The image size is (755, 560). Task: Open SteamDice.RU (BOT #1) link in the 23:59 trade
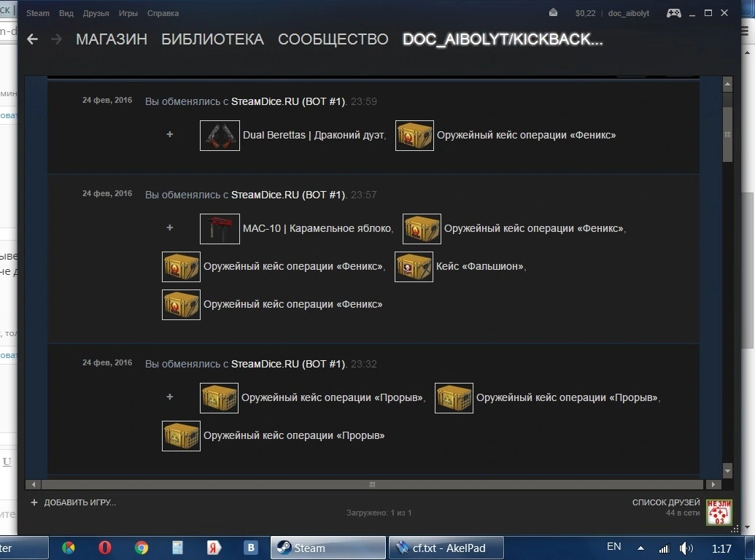point(288,101)
